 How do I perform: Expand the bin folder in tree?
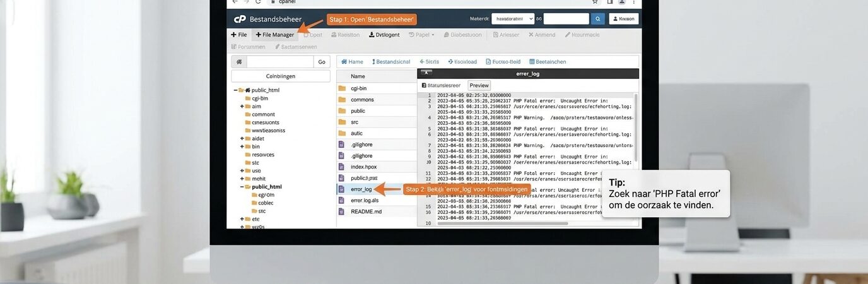(x=242, y=146)
